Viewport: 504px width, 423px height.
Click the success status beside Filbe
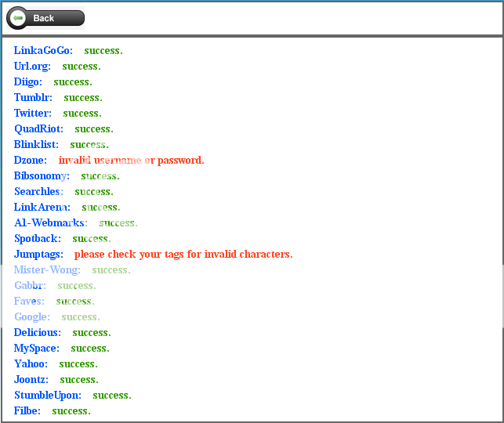click(x=71, y=411)
